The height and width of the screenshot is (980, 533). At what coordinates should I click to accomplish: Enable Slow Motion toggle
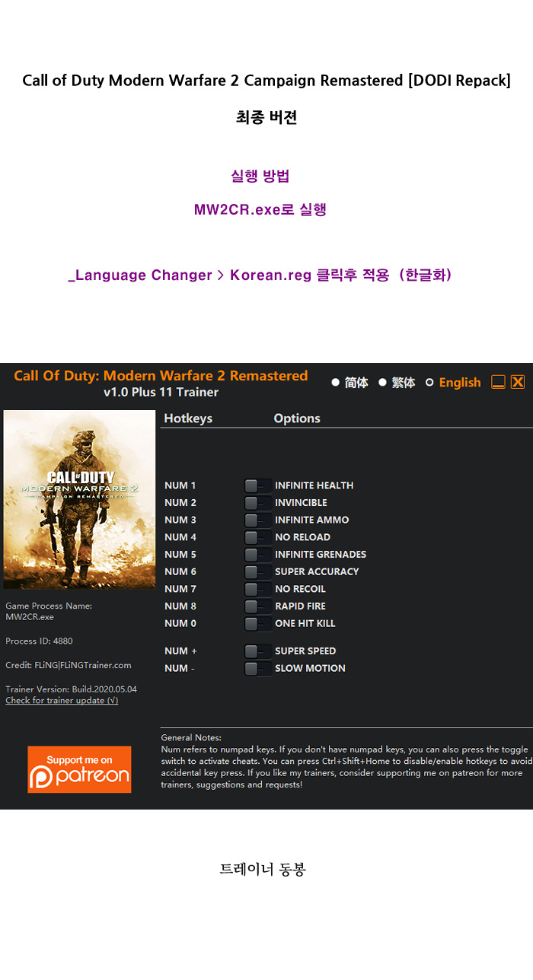coord(257,669)
